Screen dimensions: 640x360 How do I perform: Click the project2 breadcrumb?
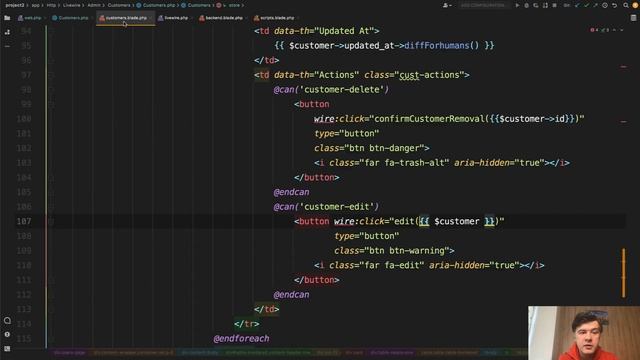point(15,5)
